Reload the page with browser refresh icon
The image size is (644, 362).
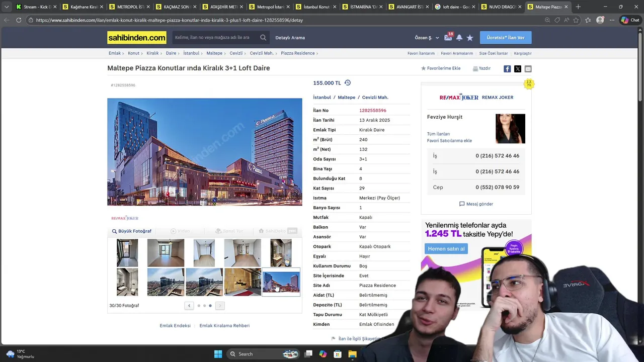click(19, 20)
